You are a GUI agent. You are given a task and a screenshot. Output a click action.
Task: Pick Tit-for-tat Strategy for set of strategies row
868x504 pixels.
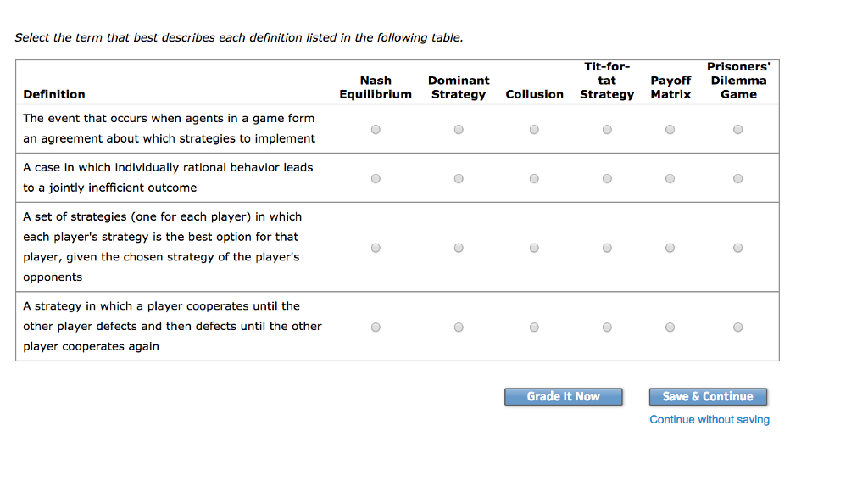pyautogui.click(x=607, y=248)
